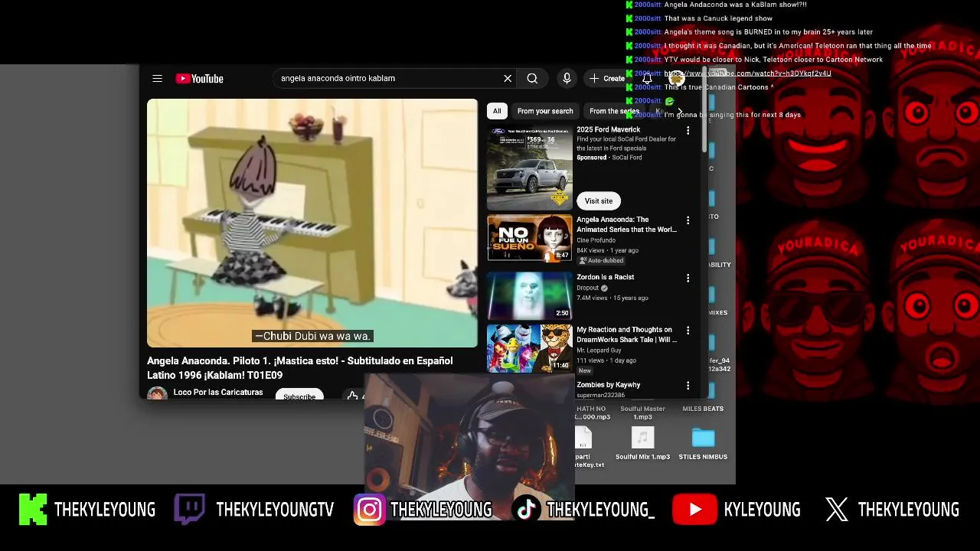Open options menu for Zombies by Kaywhy
This screenshot has width=980, height=551.
688,386
